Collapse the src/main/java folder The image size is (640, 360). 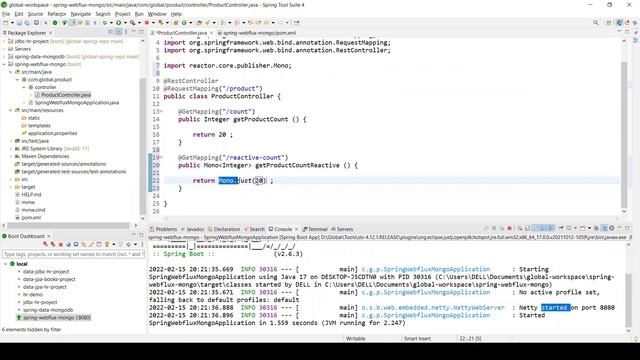[11, 72]
